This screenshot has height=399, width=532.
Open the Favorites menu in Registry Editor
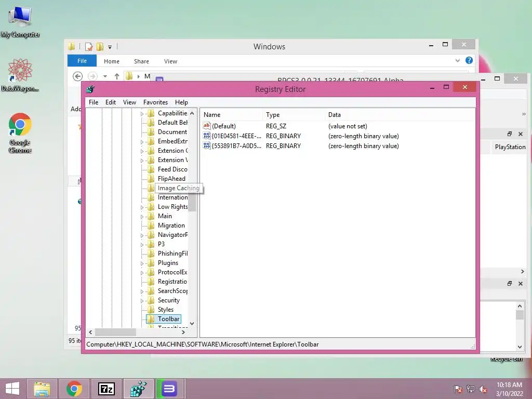coord(155,102)
